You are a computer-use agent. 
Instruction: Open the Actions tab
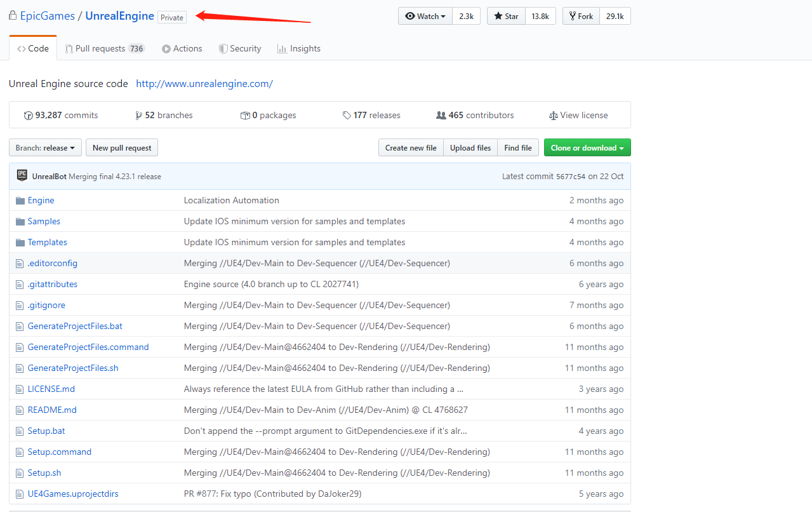point(182,48)
